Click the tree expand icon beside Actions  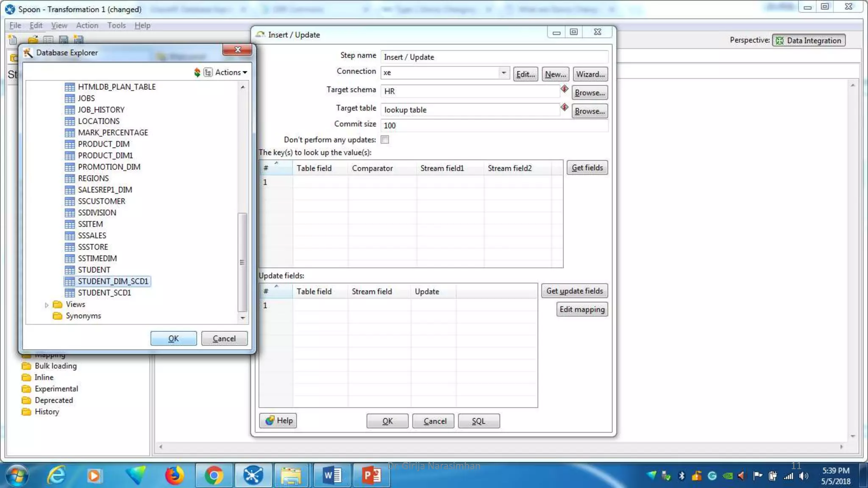(x=208, y=72)
